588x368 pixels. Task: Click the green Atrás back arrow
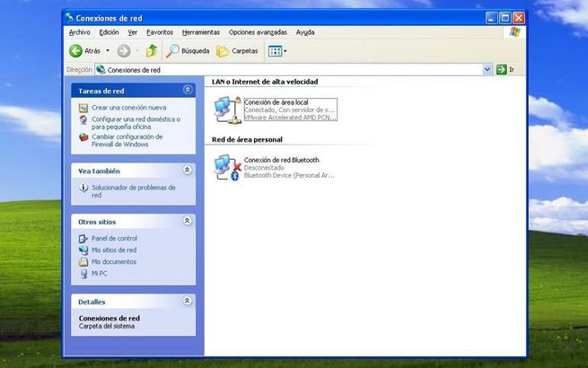(x=75, y=50)
